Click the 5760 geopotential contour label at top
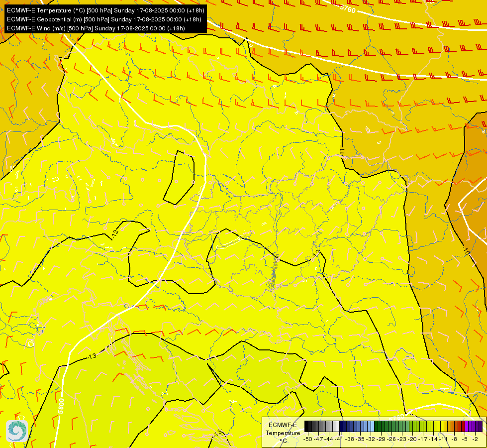Screen dimensions: 487x448 point(348,9)
